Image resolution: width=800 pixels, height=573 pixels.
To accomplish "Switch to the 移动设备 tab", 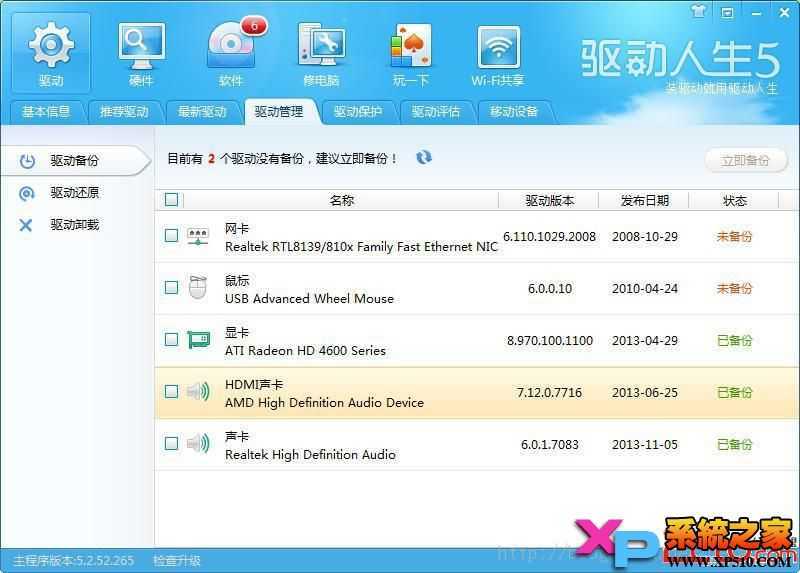I will (x=514, y=112).
